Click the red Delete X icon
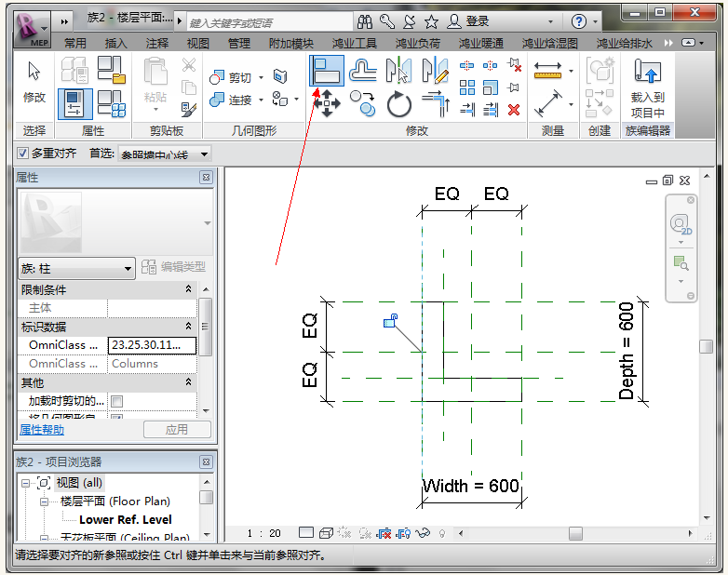Screen dimensions: 728x575 pyautogui.click(x=514, y=110)
